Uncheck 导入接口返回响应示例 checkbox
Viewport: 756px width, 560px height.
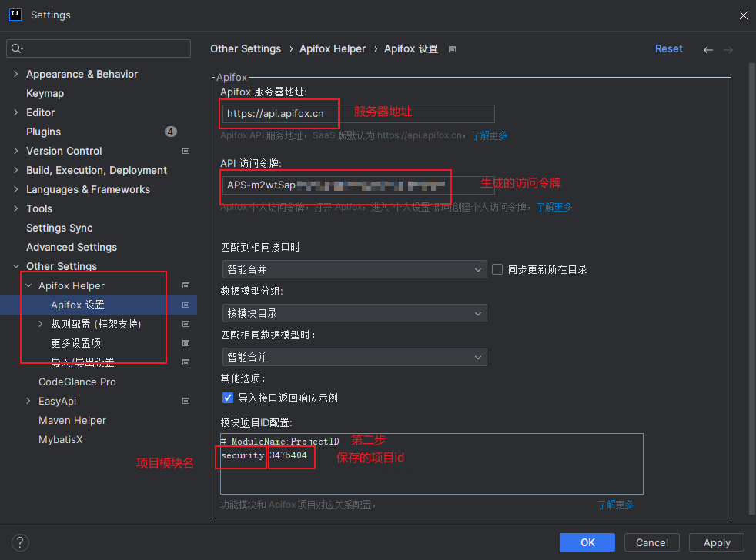228,398
